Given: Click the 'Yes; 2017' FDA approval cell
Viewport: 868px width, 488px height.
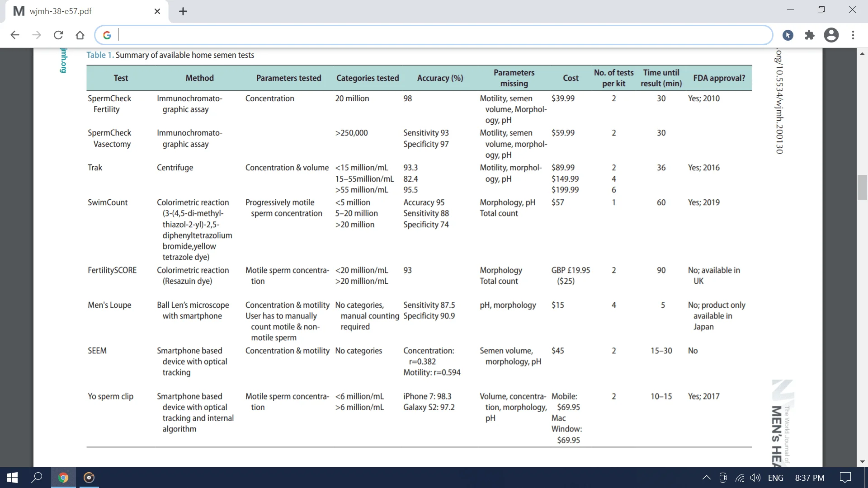Looking at the screenshot, I should pyautogui.click(x=704, y=396).
